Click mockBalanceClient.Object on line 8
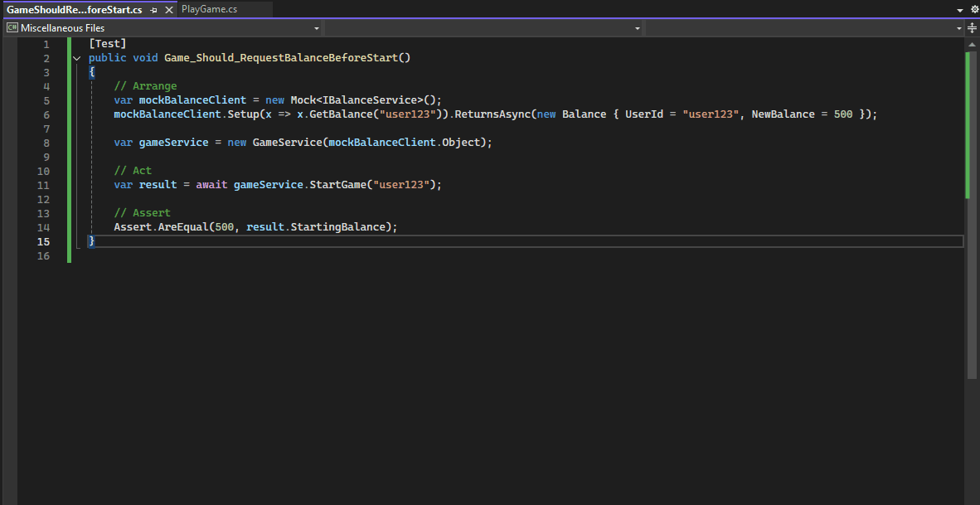The width and height of the screenshot is (980, 505). click(x=405, y=143)
